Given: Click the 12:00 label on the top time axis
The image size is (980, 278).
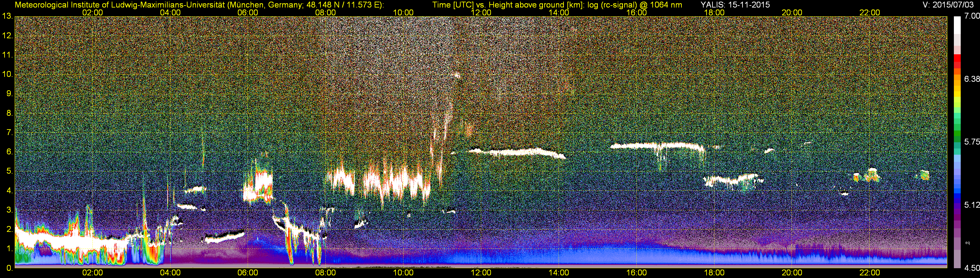Looking at the screenshot, I should [x=481, y=12].
